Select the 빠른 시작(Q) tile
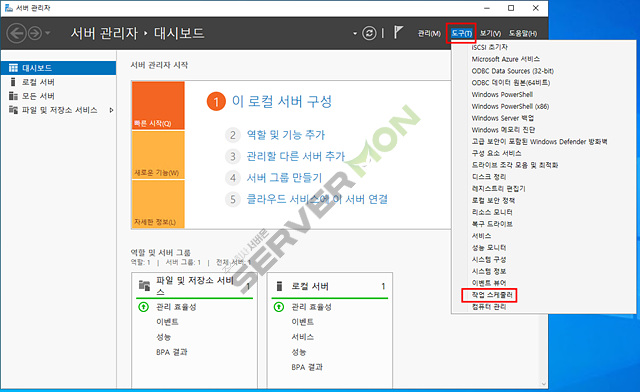 [x=158, y=105]
